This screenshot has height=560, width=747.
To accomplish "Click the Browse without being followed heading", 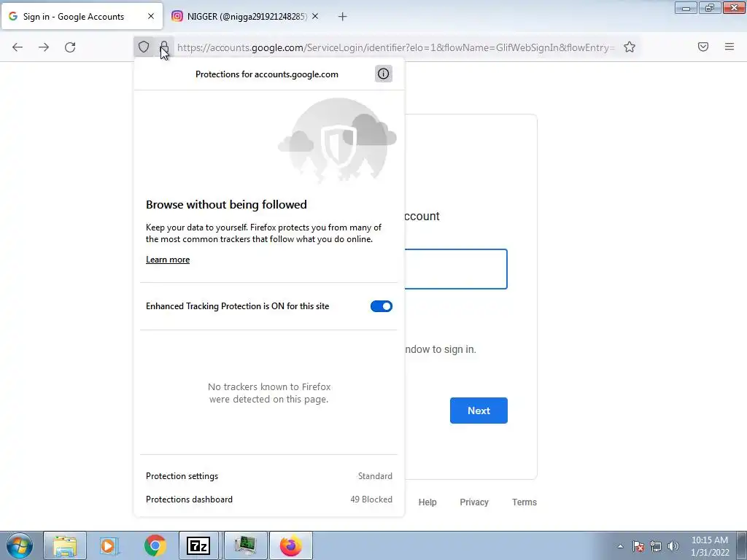I will (226, 205).
